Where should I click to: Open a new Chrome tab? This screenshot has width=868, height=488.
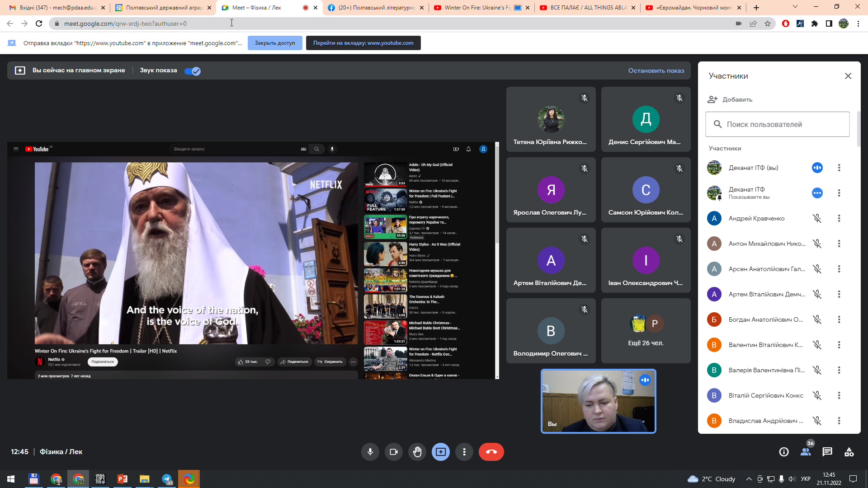click(756, 8)
